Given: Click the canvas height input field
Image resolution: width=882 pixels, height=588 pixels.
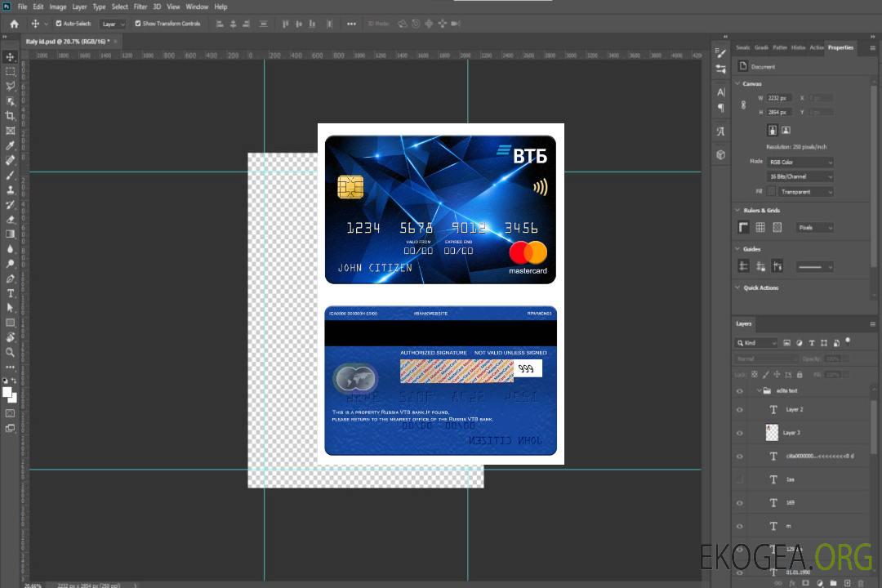Looking at the screenshot, I should pos(778,113).
